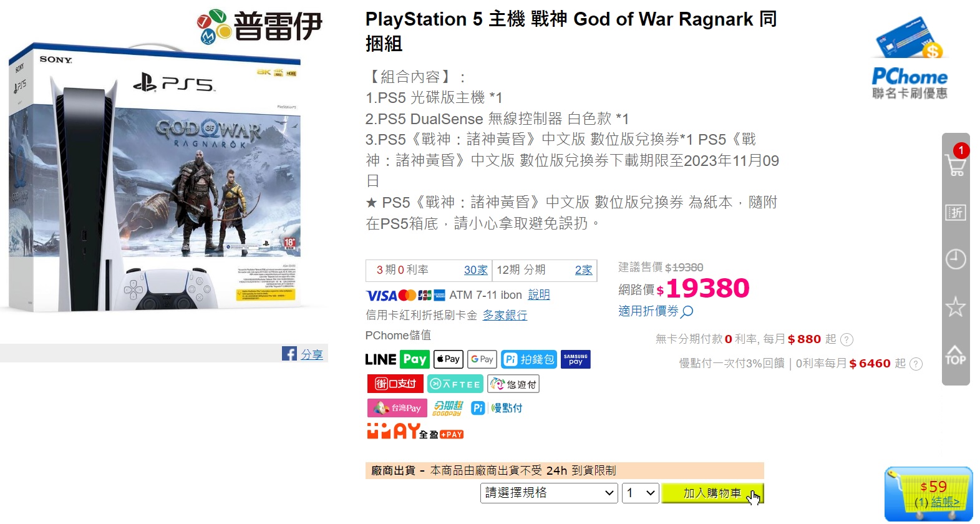The width and height of the screenshot is (980, 524).
Task: Click the magnifier next to 適用折價券
Action: pos(687,311)
